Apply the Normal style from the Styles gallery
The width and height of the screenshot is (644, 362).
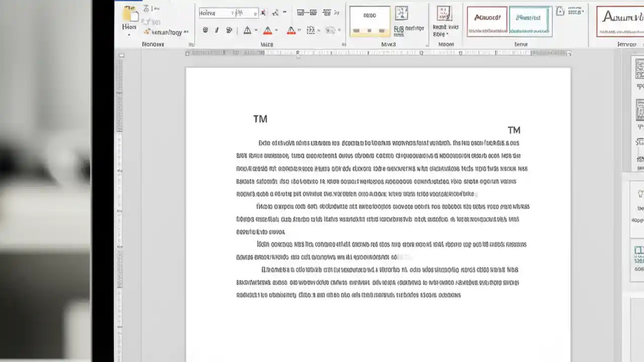coord(486,21)
